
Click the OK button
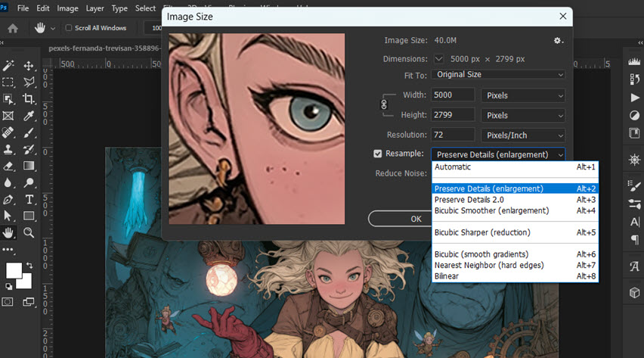coord(416,219)
